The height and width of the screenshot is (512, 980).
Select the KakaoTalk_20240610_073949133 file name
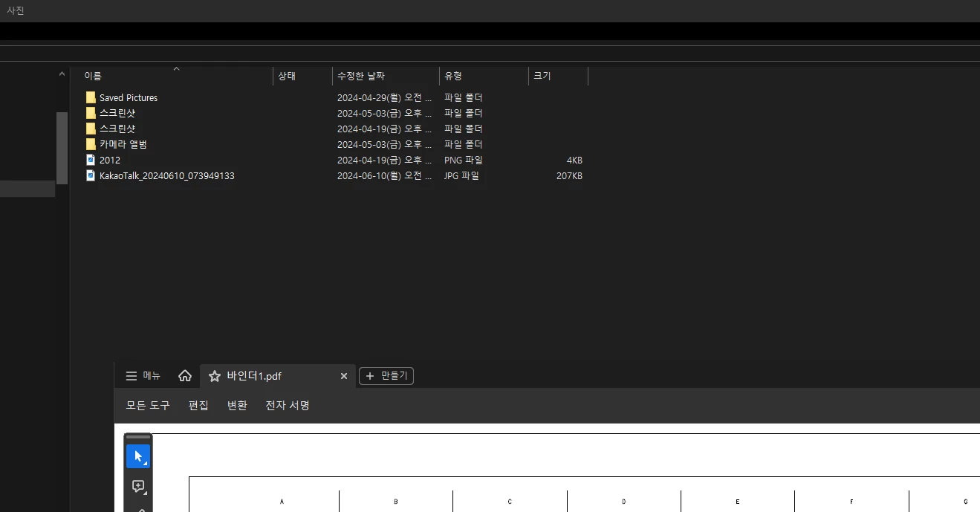(167, 175)
